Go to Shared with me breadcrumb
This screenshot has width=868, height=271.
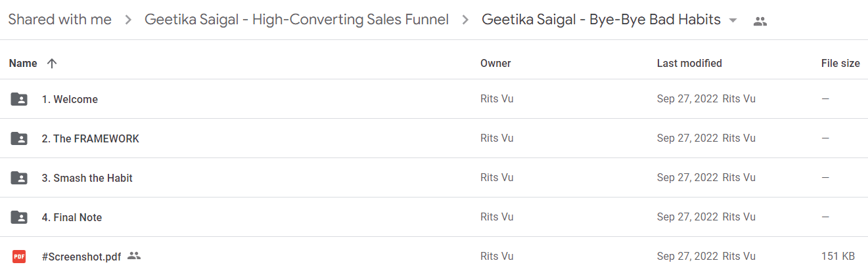(60, 20)
